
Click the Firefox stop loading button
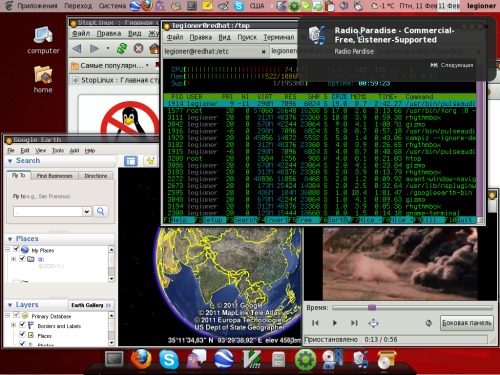coord(138,49)
